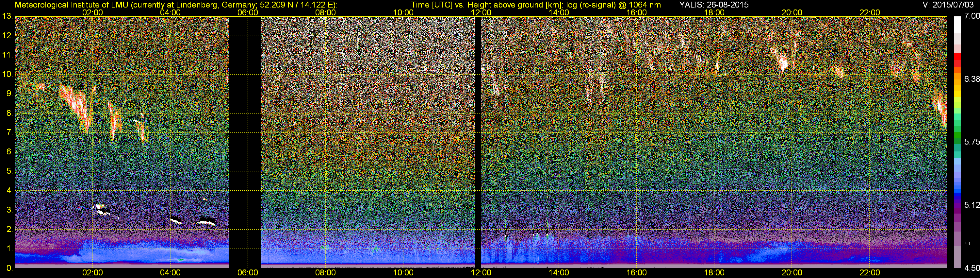The image size is (980, 278).
Task: Click the 1 km height axis label
Action: [9, 249]
